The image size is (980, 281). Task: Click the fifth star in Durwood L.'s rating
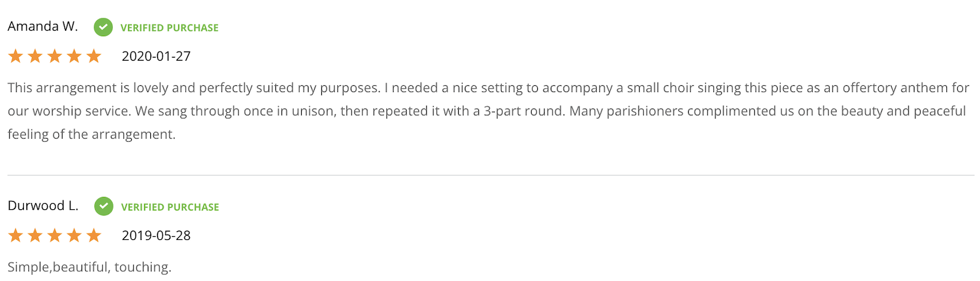coord(94,236)
